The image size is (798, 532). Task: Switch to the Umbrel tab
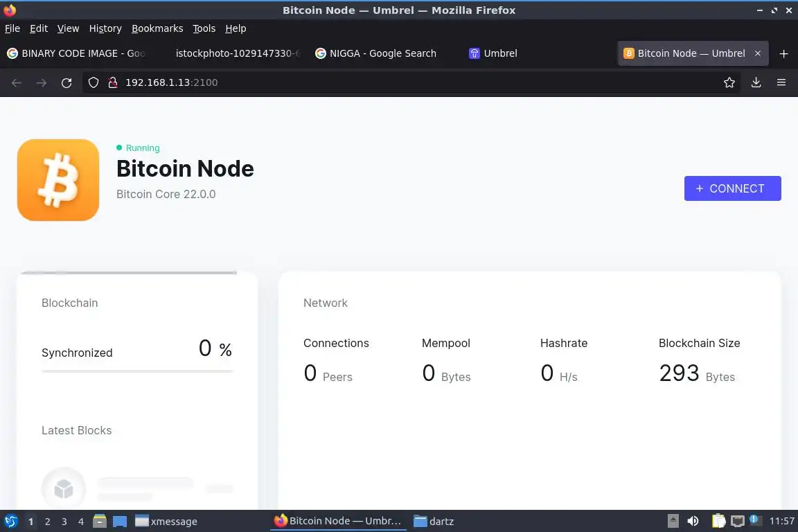[537, 53]
